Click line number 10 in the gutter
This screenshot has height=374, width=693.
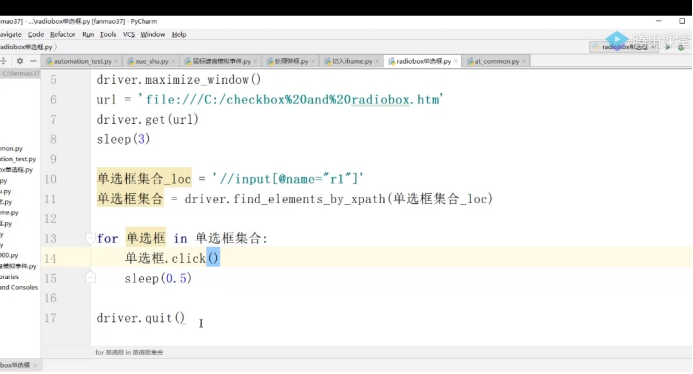pos(50,179)
